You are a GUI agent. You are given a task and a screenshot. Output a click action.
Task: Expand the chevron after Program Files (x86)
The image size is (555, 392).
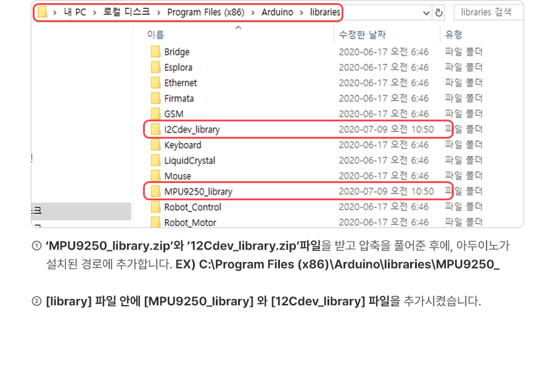[x=253, y=12]
